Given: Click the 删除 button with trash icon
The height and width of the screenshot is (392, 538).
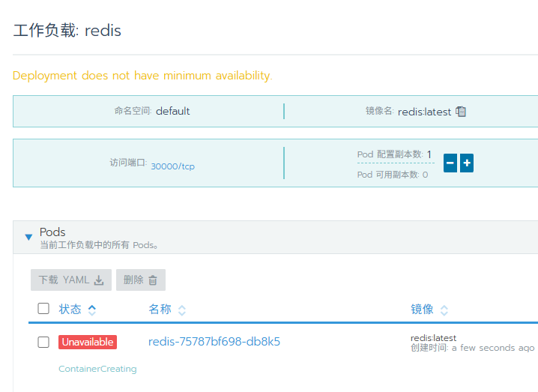Looking at the screenshot, I should point(141,280).
